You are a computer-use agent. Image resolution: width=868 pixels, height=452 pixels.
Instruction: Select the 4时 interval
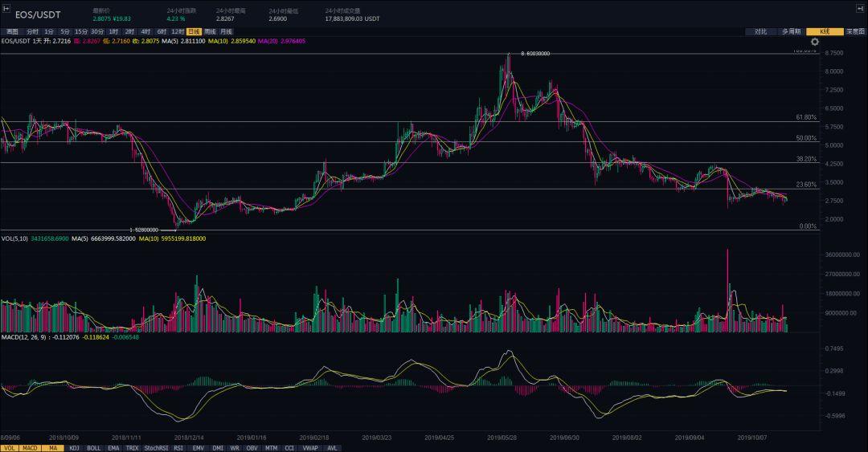pos(145,31)
